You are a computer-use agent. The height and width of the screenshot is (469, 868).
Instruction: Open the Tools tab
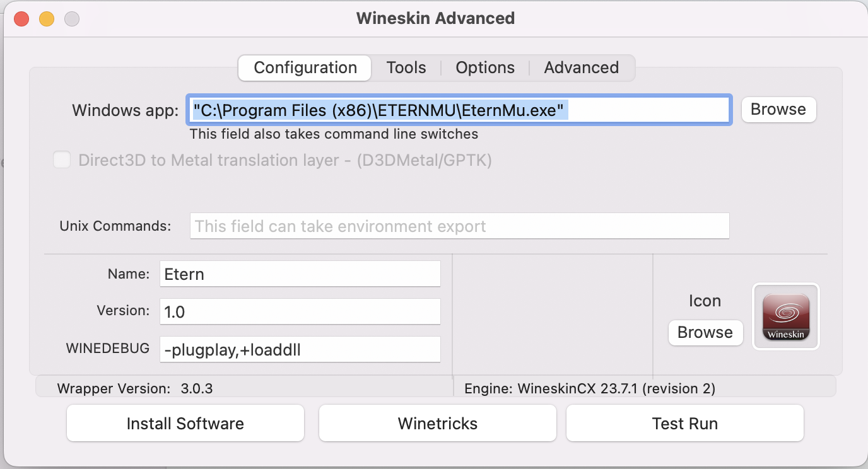point(406,68)
